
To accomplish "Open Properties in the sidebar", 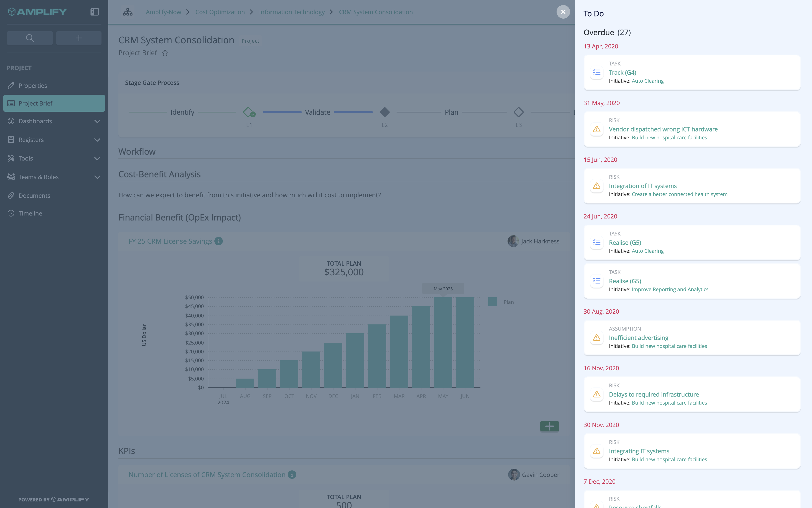I will point(54,85).
